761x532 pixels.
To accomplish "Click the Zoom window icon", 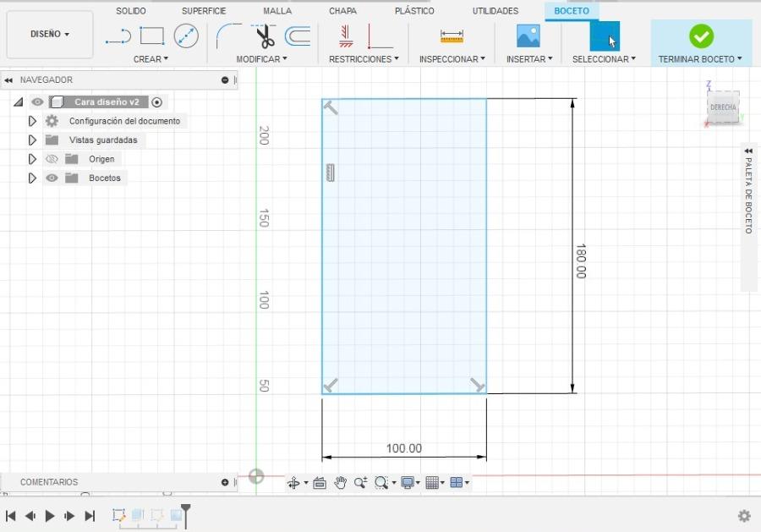I will coord(381,483).
